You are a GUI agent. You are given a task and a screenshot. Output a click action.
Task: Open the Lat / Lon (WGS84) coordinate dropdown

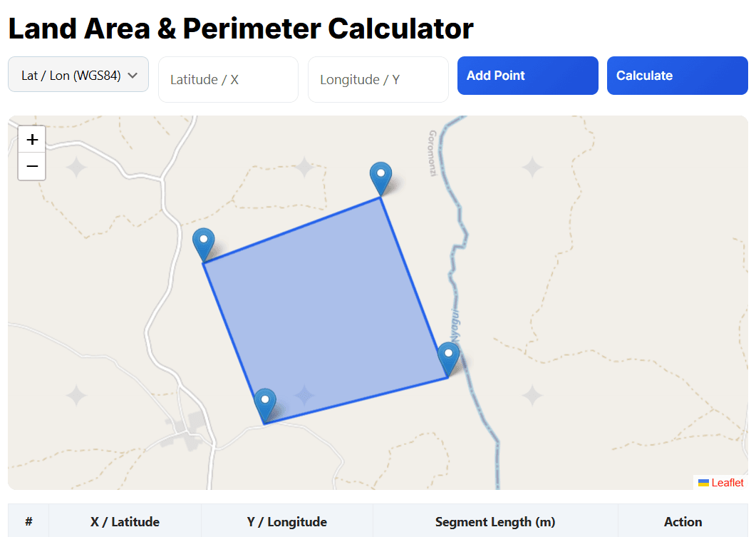[78, 74]
